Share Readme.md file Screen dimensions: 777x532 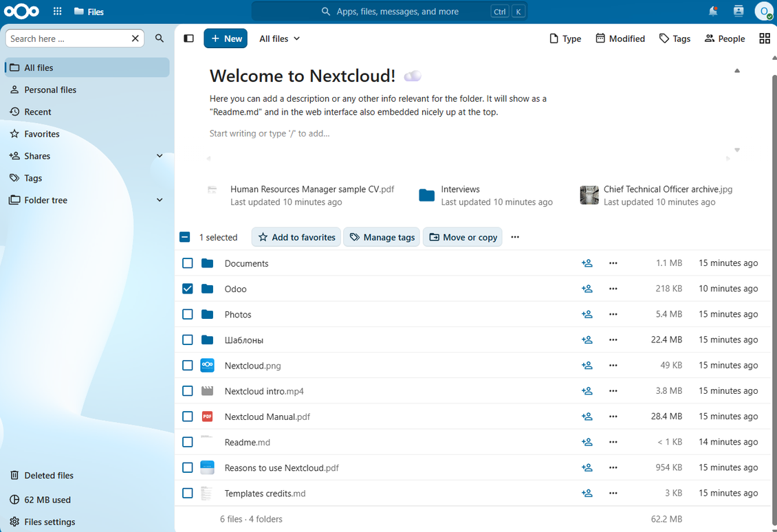click(587, 442)
